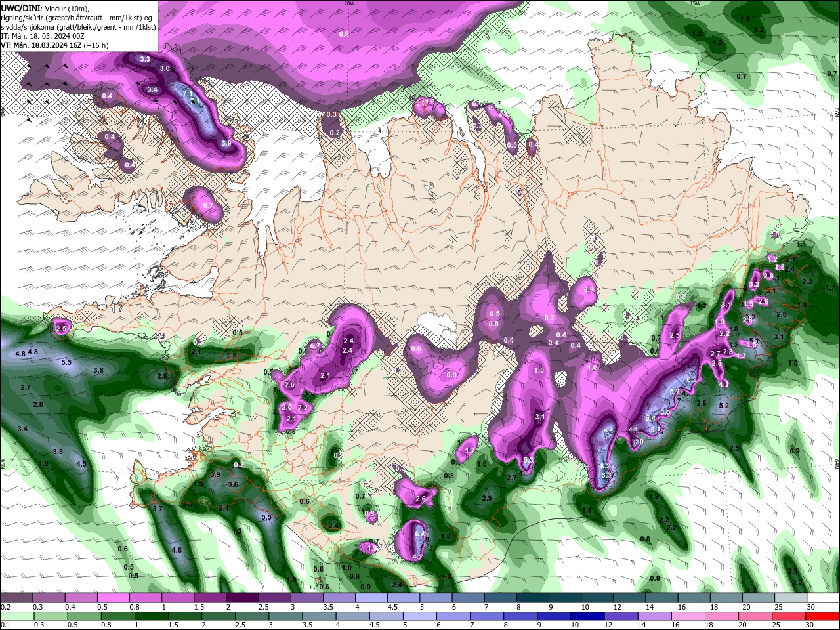This screenshot has height=630, width=840.
Task: Pick the pale green swatch labeled 0.1 in rain scale
Action: [16, 616]
